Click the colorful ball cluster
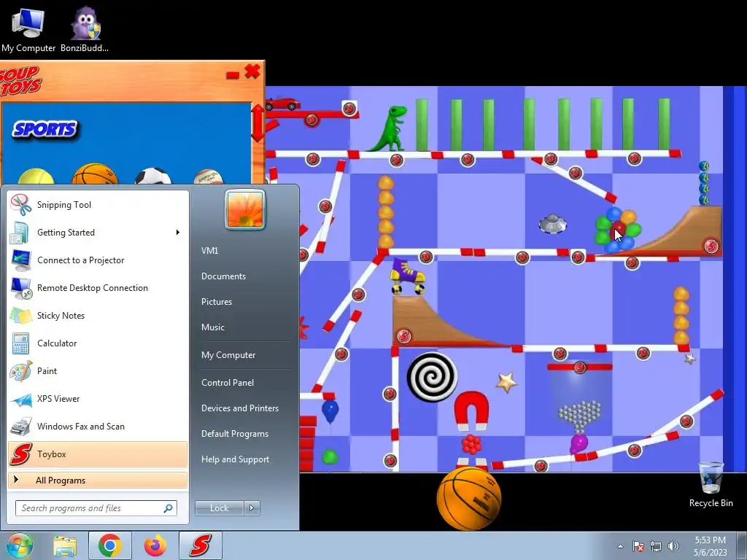Viewport: 747px width, 560px height. point(618,229)
